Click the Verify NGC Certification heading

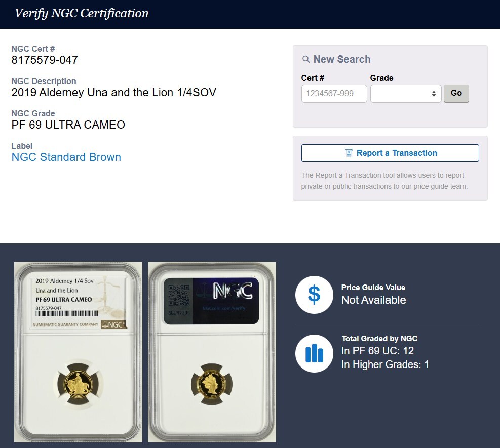[x=82, y=13]
